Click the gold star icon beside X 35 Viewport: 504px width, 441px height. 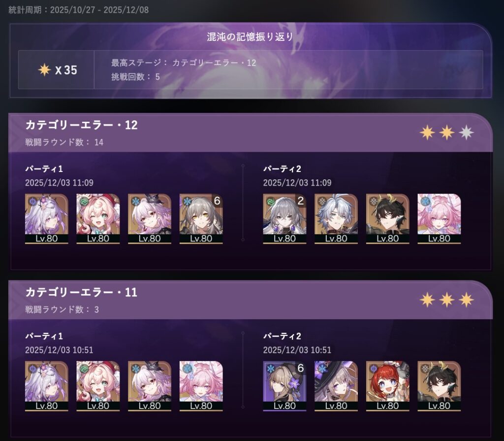point(44,69)
